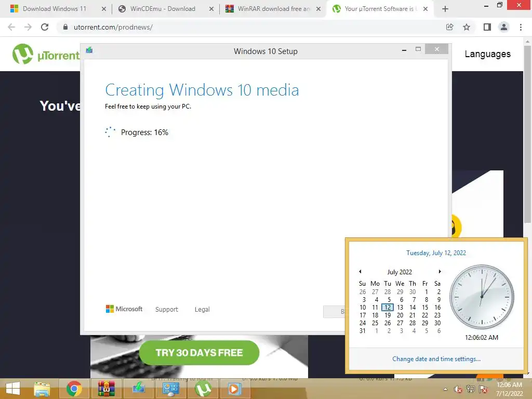Open the Legal link in Windows 10 Setup
This screenshot has height=399, width=532.
click(x=202, y=310)
